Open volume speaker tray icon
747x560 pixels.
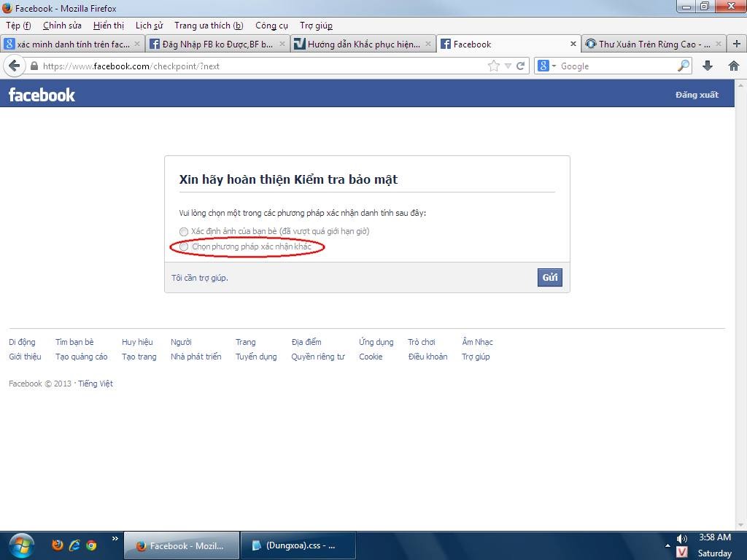(682, 539)
